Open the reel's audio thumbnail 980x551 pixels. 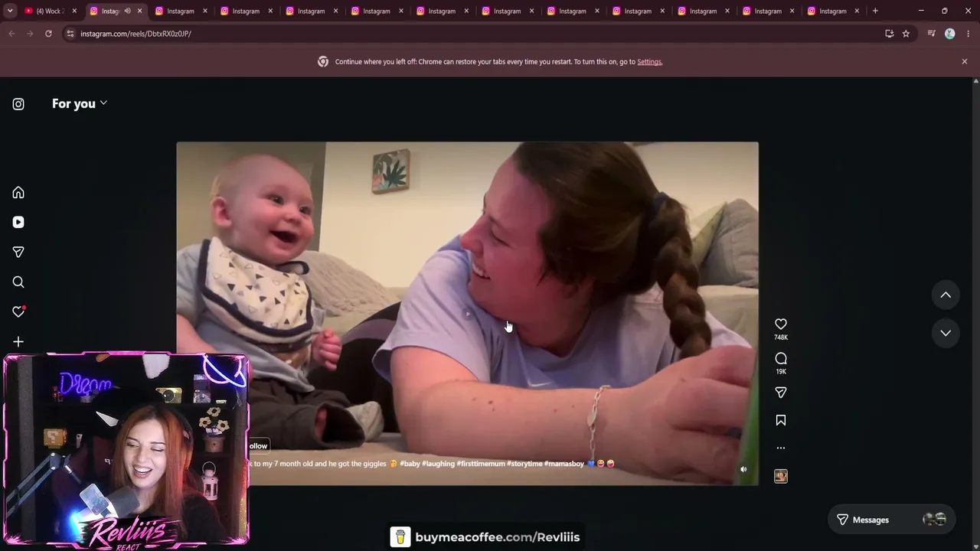[x=781, y=476]
